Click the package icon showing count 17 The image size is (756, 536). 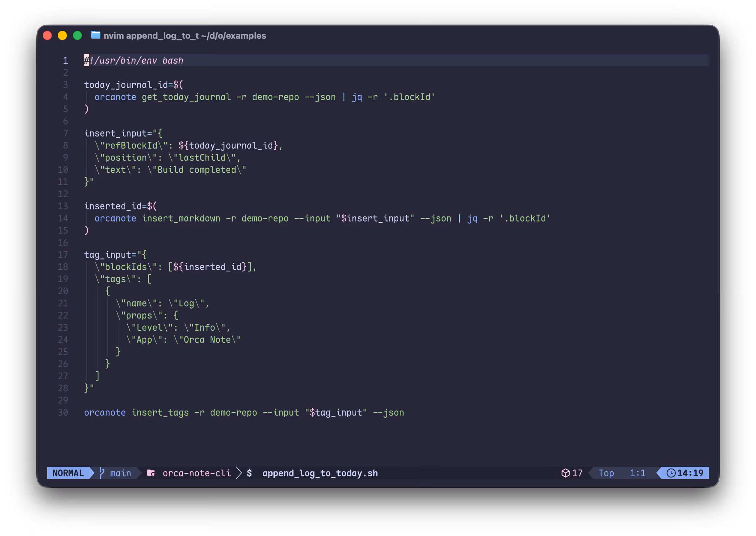(566, 473)
